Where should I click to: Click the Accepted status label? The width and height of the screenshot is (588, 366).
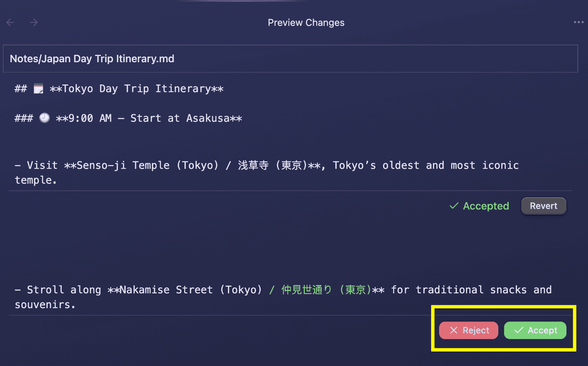point(486,206)
